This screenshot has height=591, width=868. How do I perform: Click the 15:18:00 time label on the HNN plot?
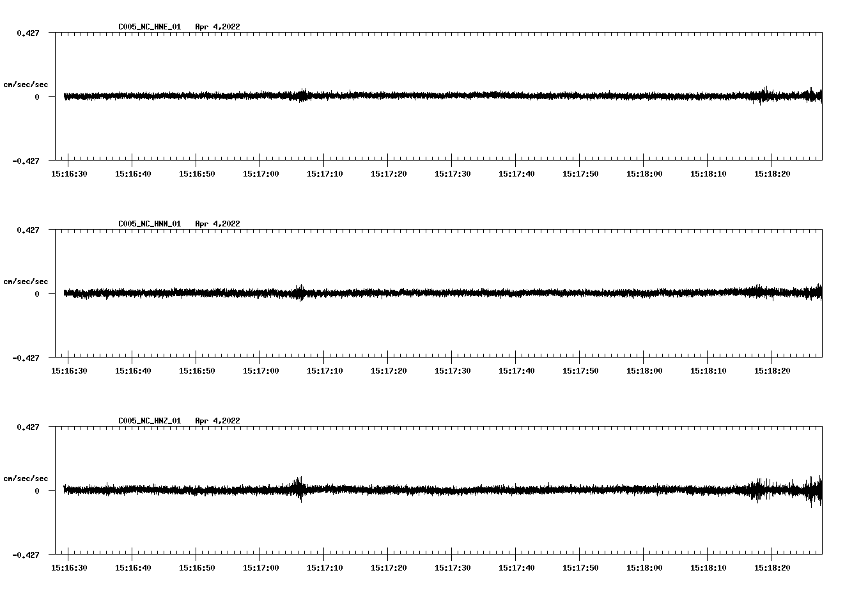pyautogui.click(x=644, y=371)
